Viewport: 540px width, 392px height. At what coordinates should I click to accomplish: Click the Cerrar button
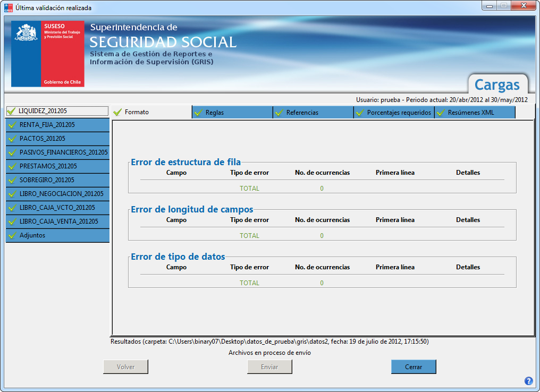(414, 367)
